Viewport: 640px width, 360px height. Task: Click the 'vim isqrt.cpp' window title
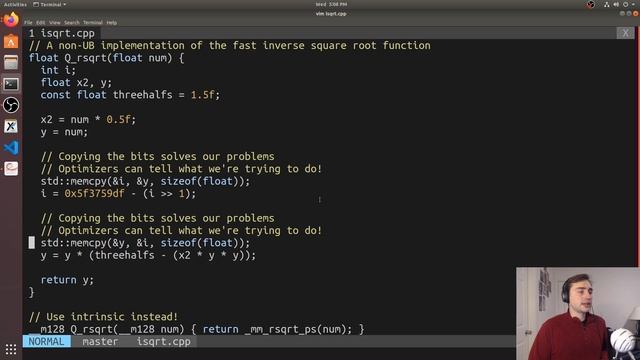pos(331,13)
